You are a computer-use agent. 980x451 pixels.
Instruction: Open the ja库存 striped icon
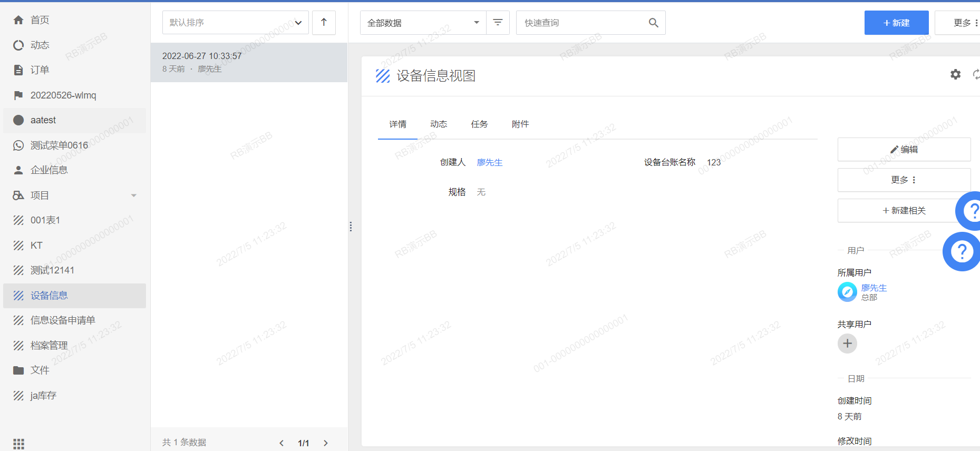18,396
